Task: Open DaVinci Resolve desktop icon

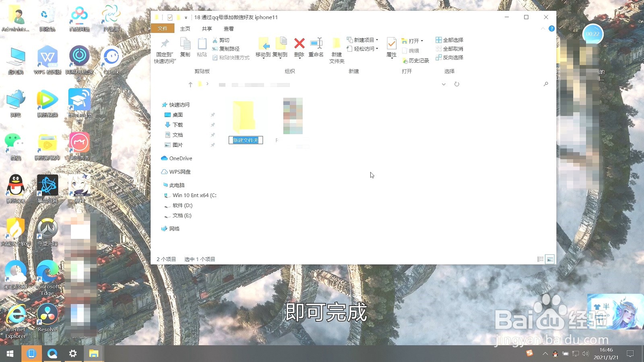Action: click(x=47, y=318)
